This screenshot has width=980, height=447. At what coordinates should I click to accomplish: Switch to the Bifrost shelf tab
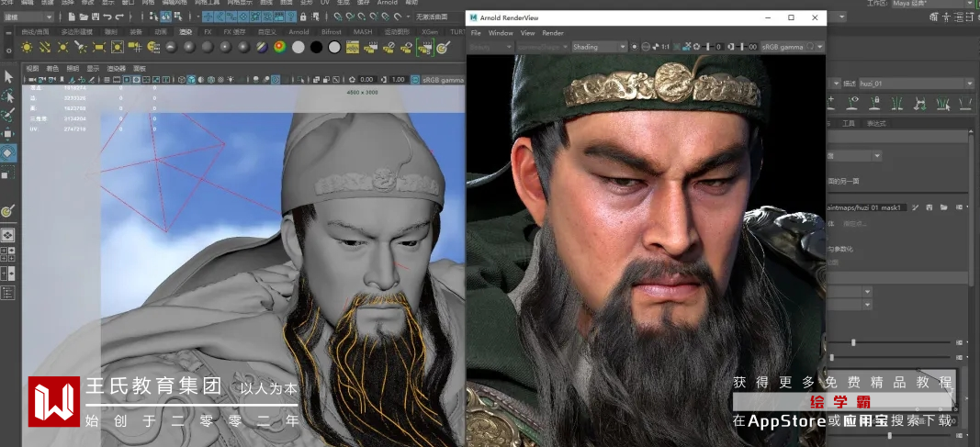[332, 32]
